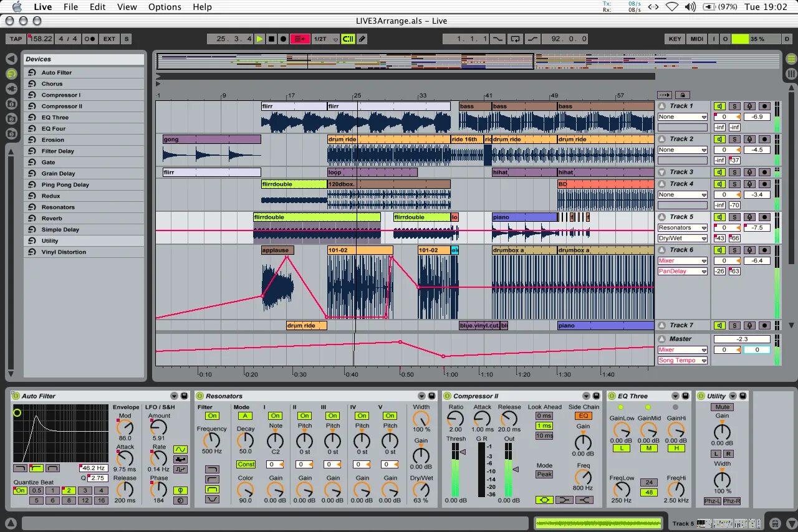Image resolution: width=798 pixels, height=532 pixels.
Task: Toggle Resonator II On switch
Action: 304,416
